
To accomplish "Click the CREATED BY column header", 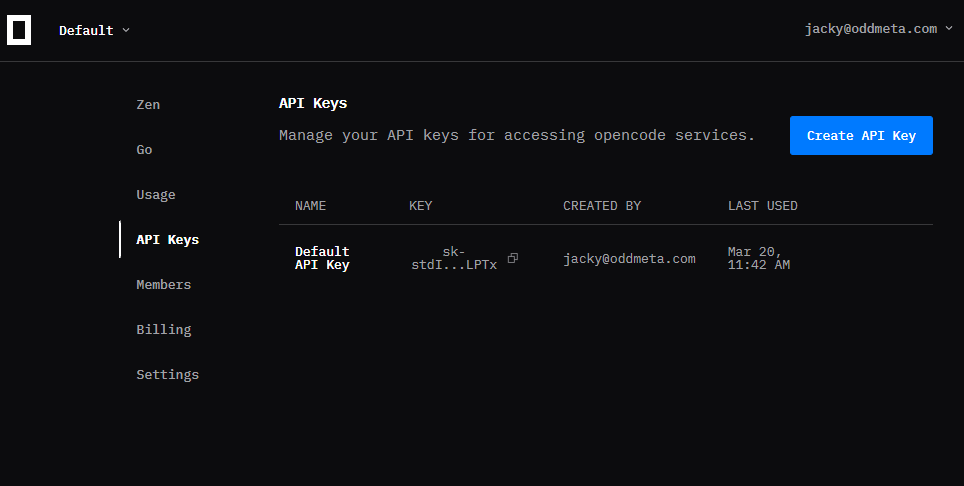I will pyautogui.click(x=602, y=206).
